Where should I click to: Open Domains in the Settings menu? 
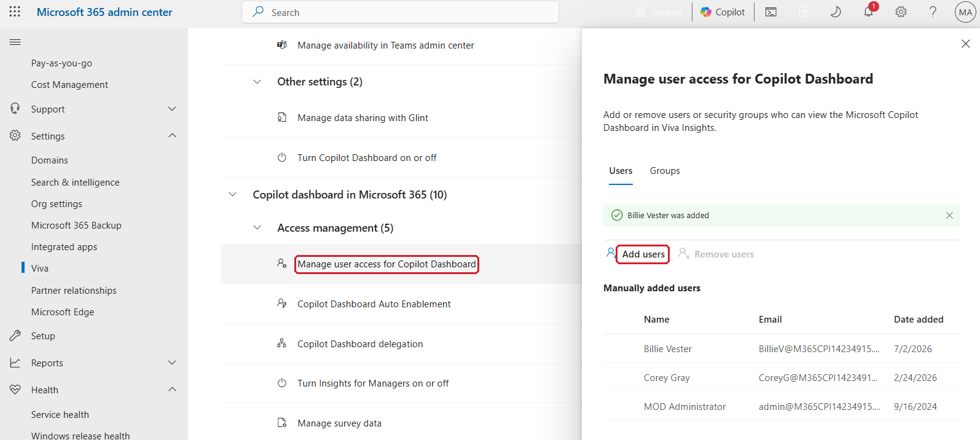click(50, 160)
